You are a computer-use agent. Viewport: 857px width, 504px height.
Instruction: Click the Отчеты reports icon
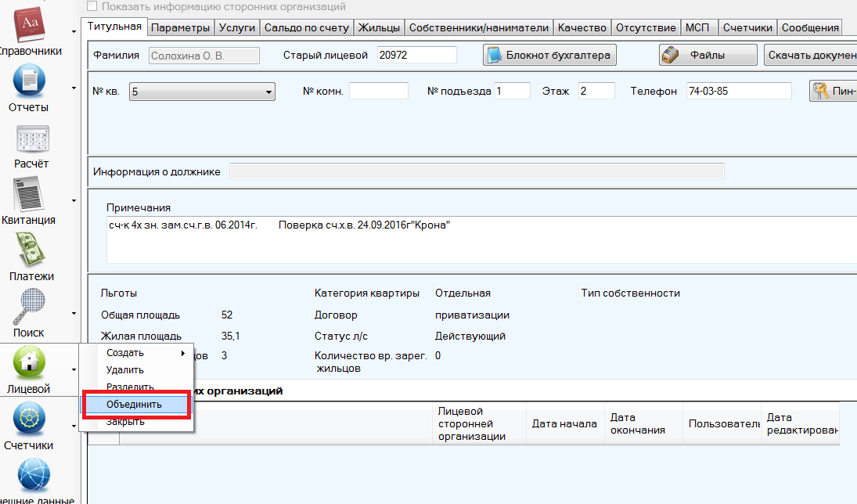click(x=30, y=81)
